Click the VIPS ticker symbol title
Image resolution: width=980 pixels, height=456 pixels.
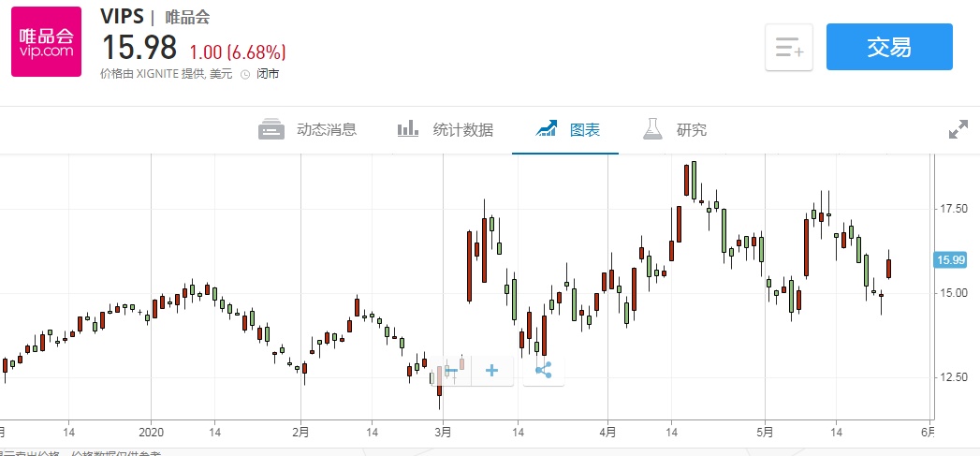coord(122,17)
